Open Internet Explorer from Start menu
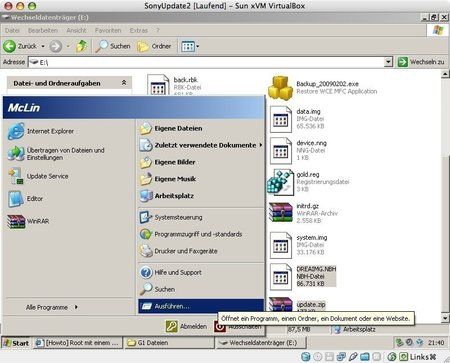The height and width of the screenshot is (363, 450). tap(41, 131)
